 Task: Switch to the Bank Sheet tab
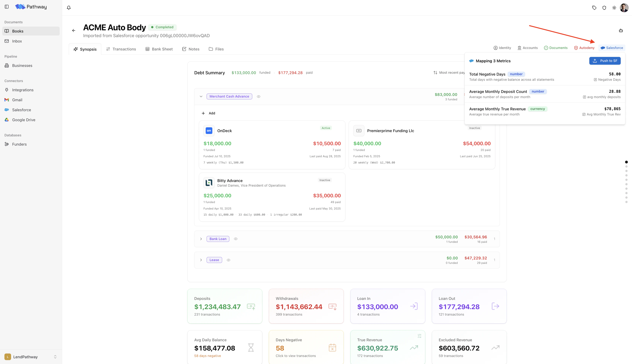[159, 49]
